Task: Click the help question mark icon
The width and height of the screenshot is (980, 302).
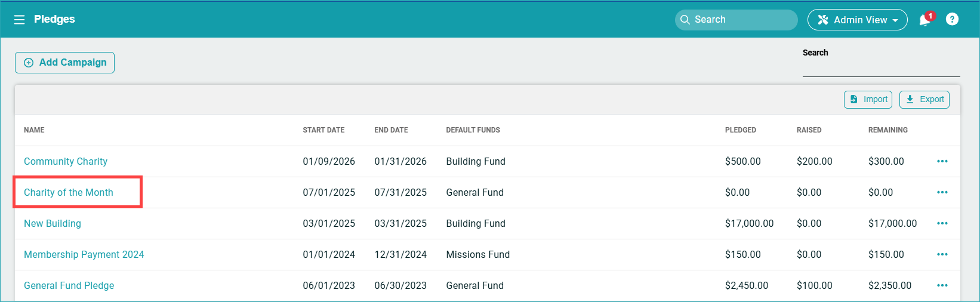Action: [x=953, y=20]
